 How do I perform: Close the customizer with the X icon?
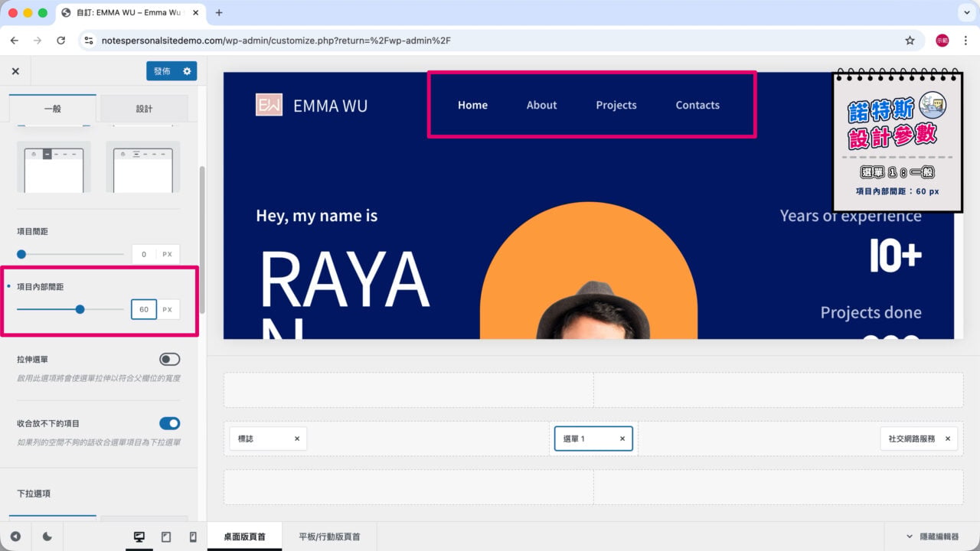(x=15, y=71)
